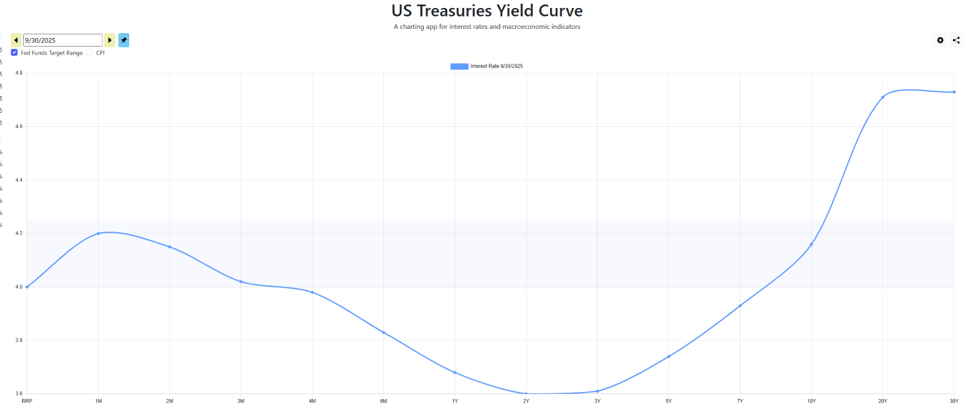Select the 3M data point on curve
Image resolution: width=980 pixels, height=405 pixels.
click(241, 282)
